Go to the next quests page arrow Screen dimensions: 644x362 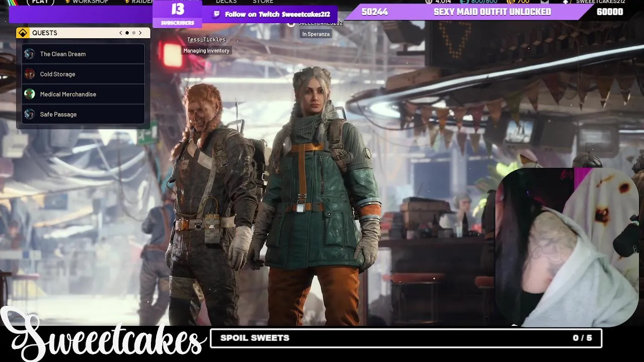click(x=140, y=33)
